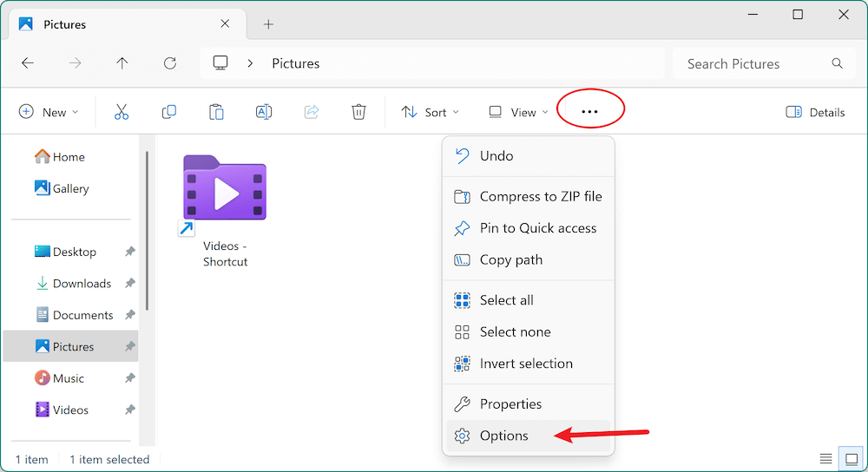The width and height of the screenshot is (868, 472).
Task: Open Home in navigation pane
Action: coord(60,156)
